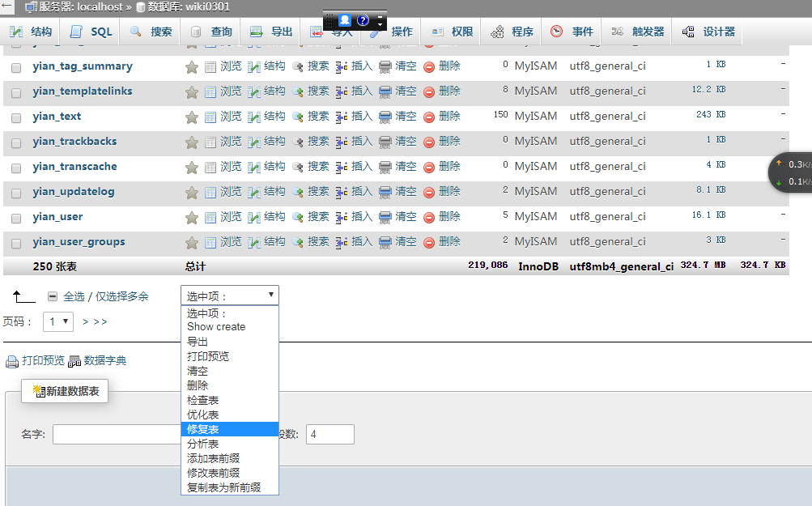Click the new table name input field
The image size is (812, 506).
pyautogui.click(x=117, y=434)
